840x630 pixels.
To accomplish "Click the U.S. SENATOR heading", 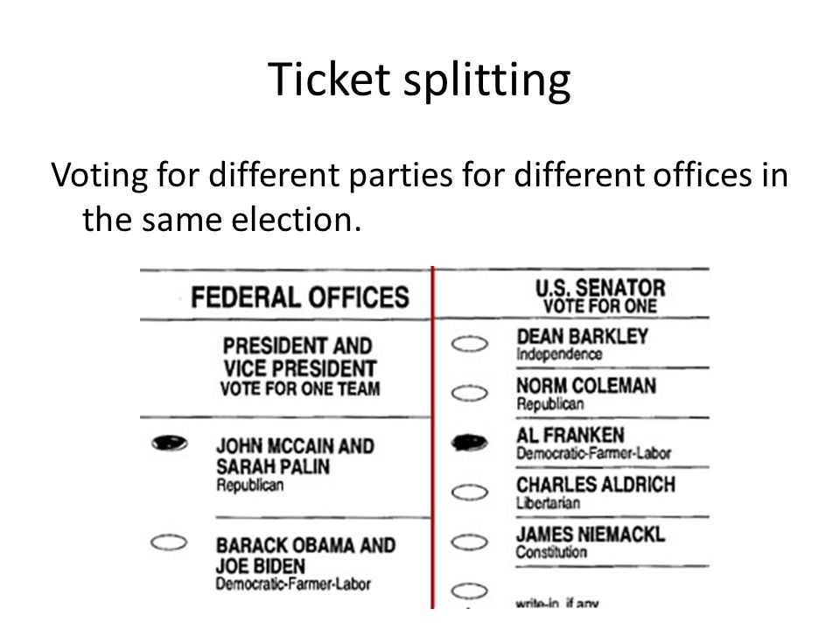I will click(x=600, y=288).
